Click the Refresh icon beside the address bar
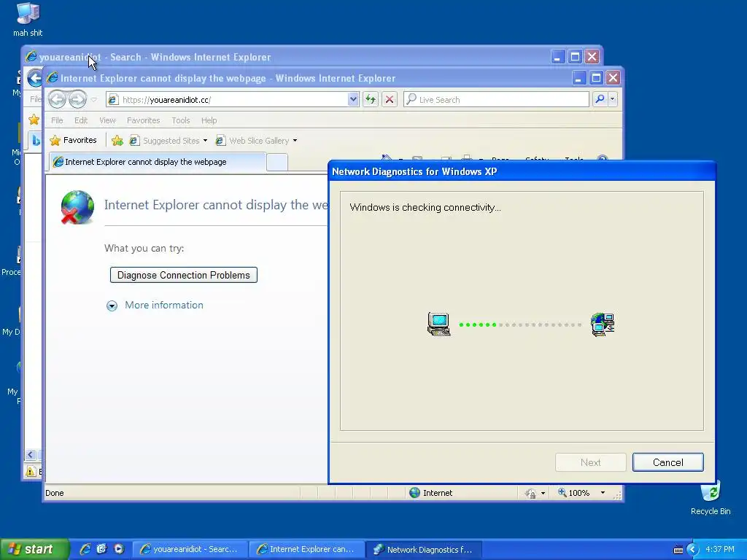The height and width of the screenshot is (560, 747). tap(370, 99)
